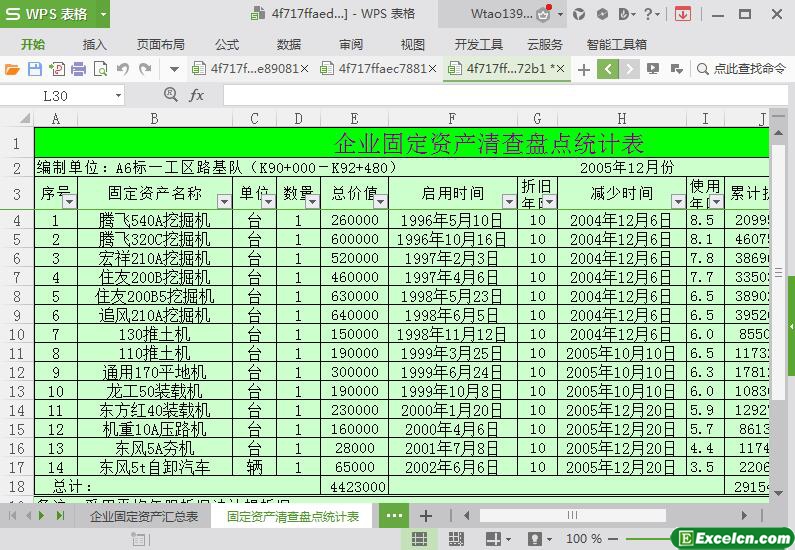Go to next document tab arrow
The height and width of the screenshot is (550, 795).
click(630, 69)
